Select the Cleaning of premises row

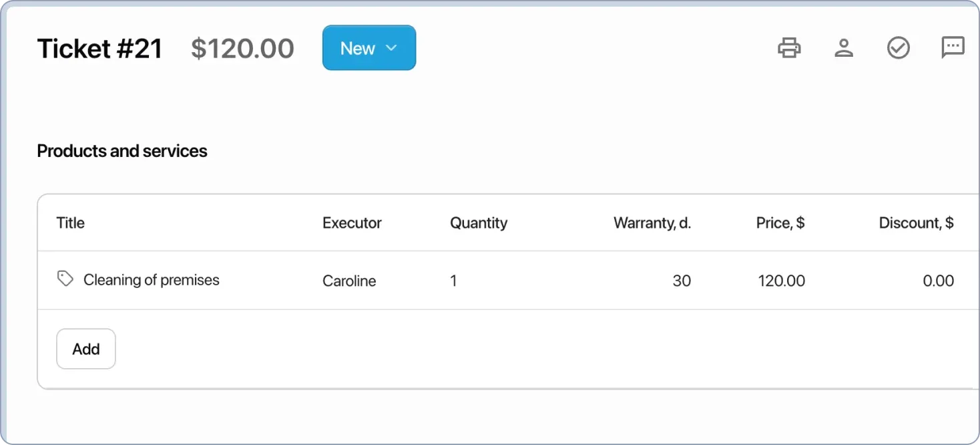152,280
